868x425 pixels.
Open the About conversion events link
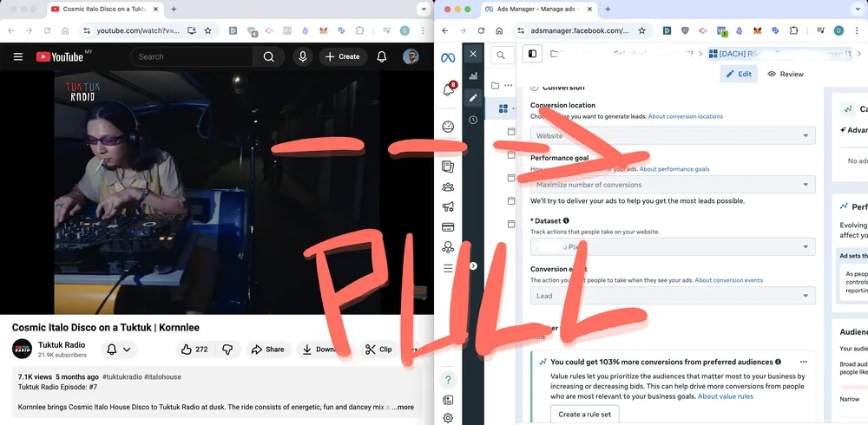point(728,280)
